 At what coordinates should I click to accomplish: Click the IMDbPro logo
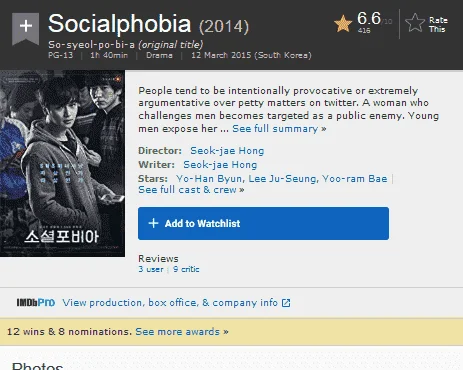click(x=36, y=303)
